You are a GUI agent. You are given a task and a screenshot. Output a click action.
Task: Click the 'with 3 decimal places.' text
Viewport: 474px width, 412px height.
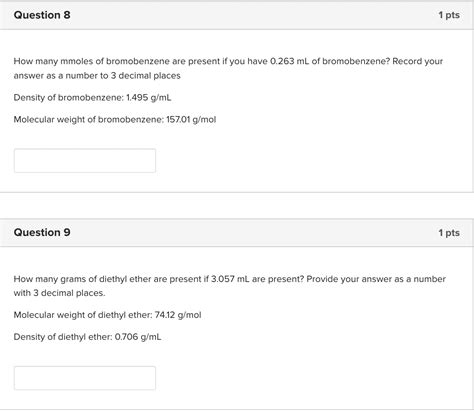59,293
